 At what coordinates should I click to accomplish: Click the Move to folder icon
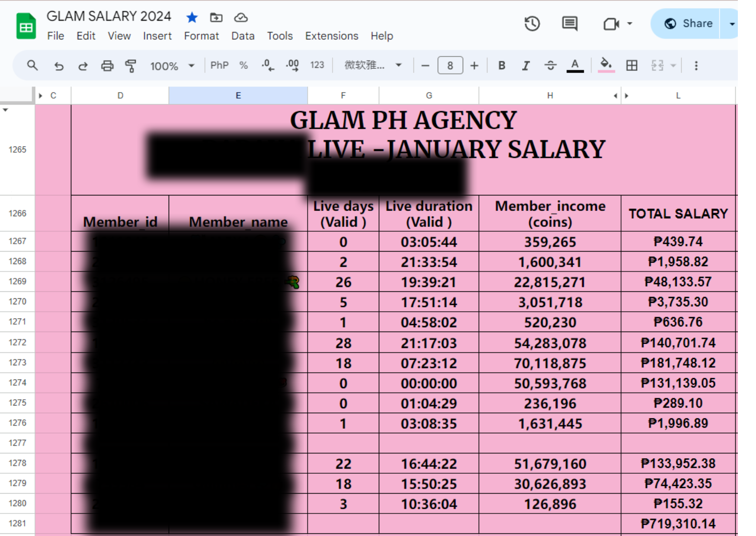click(216, 17)
